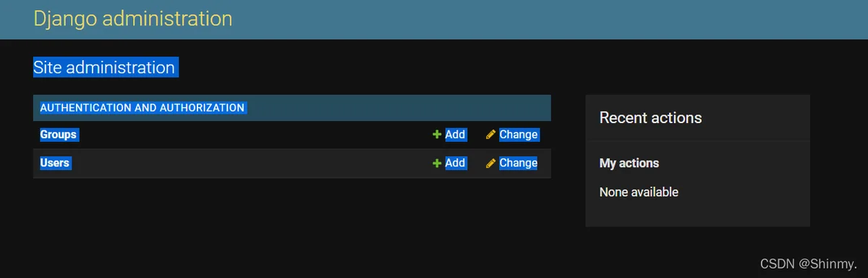The image size is (868, 278).
Task: Open the Change link for Groups
Action: click(519, 135)
